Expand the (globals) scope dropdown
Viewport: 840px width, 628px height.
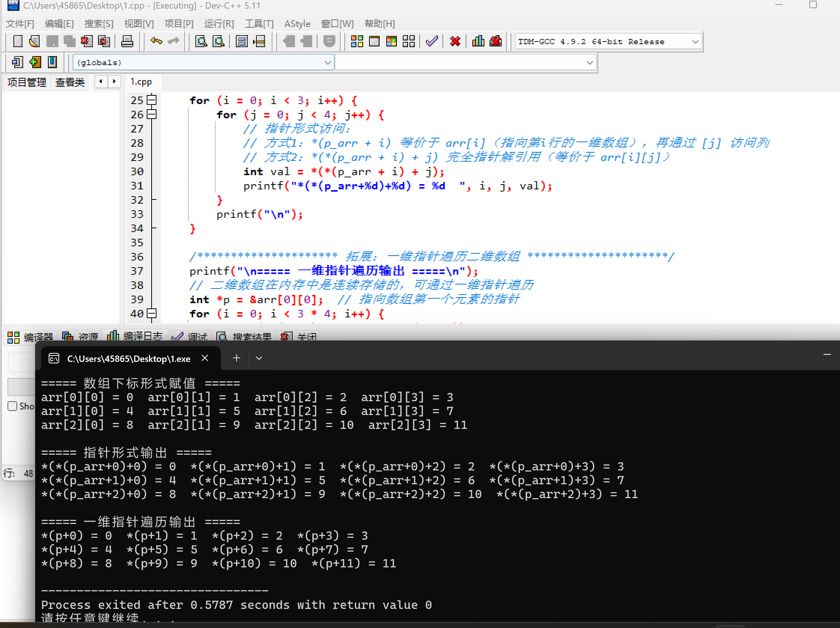(x=327, y=63)
